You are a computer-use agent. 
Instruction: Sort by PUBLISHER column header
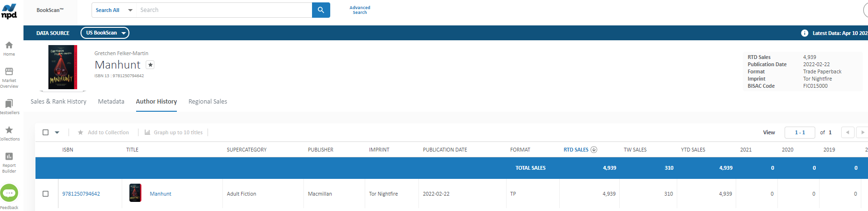[x=320, y=150]
